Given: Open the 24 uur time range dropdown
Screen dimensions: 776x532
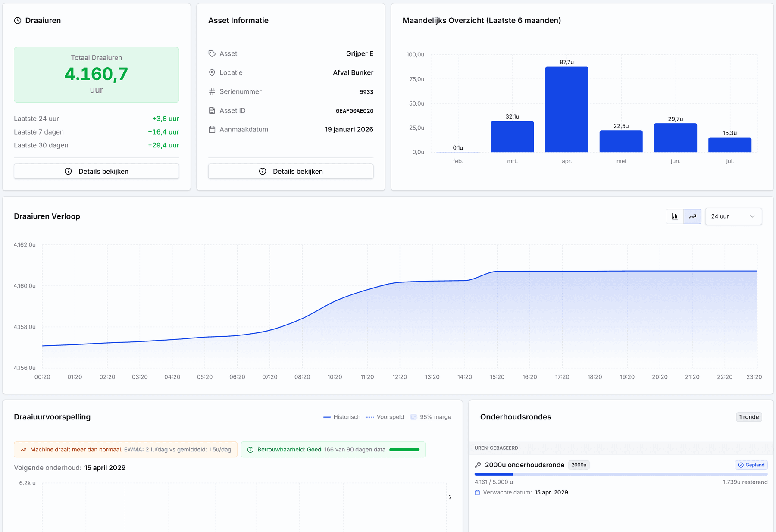Looking at the screenshot, I should [x=733, y=216].
